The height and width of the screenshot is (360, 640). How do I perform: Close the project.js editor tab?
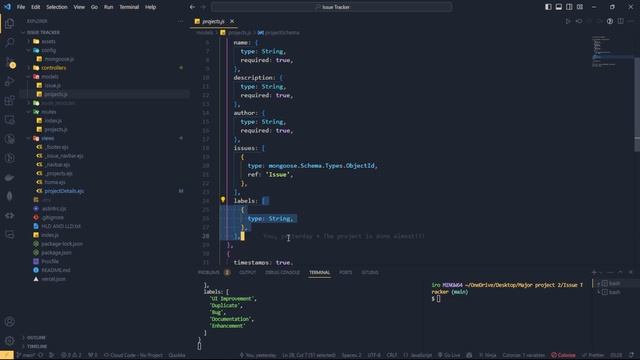coord(232,21)
